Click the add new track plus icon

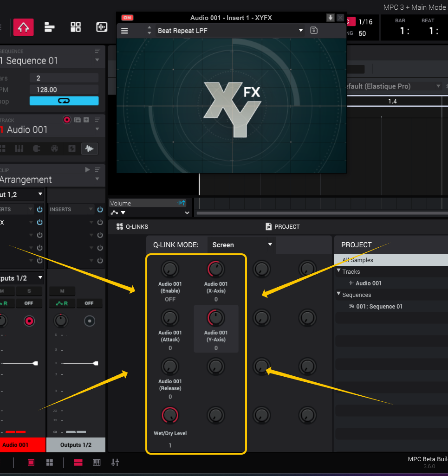[86, 120]
